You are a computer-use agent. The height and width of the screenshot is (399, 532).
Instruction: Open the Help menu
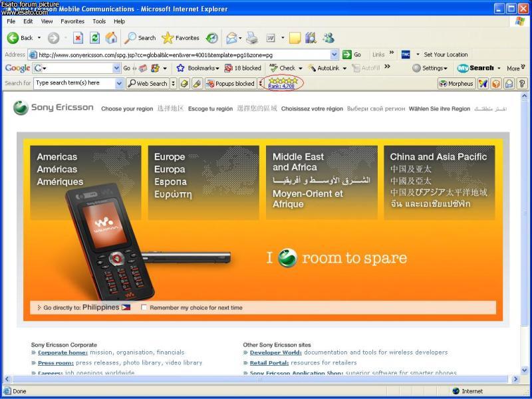point(119,21)
